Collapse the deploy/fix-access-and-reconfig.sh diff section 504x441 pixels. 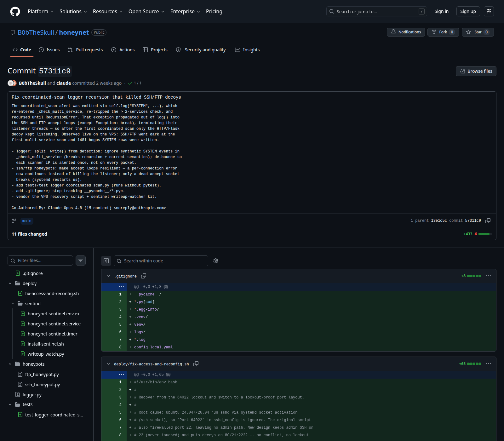point(108,364)
